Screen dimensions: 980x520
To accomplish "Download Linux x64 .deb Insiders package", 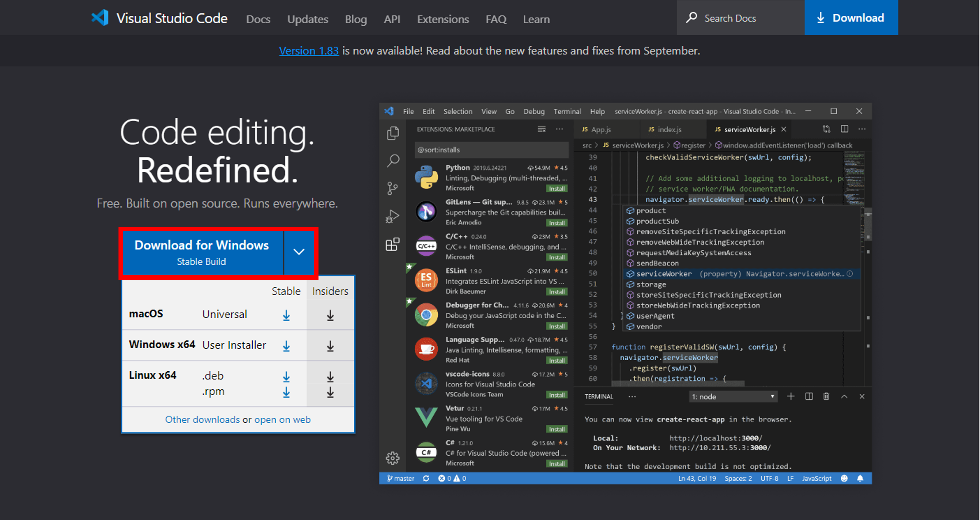I will click(x=330, y=376).
